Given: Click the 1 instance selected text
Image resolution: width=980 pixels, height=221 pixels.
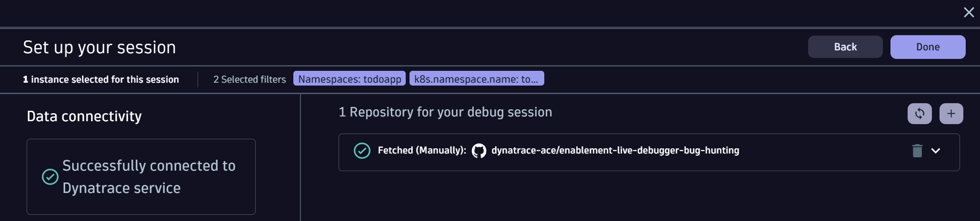Looking at the screenshot, I should [101, 79].
